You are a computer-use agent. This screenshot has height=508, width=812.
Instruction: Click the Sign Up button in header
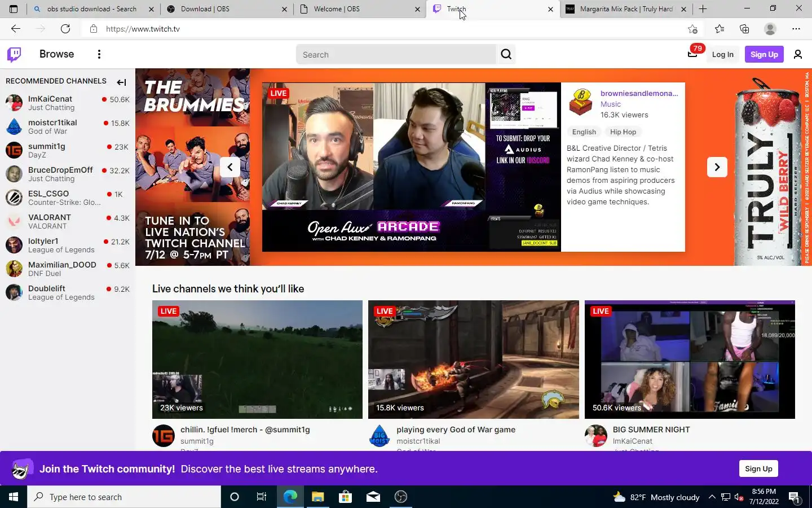764,54
